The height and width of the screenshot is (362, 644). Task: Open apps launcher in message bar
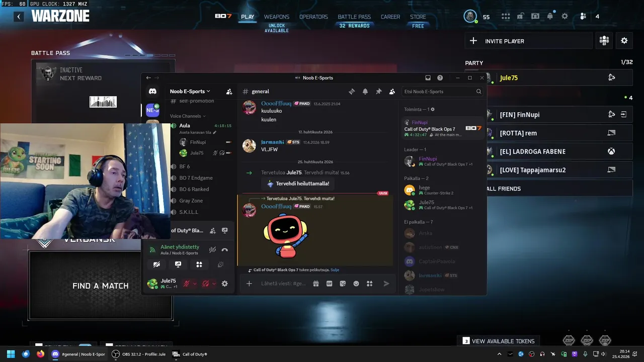click(x=369, y=284)
